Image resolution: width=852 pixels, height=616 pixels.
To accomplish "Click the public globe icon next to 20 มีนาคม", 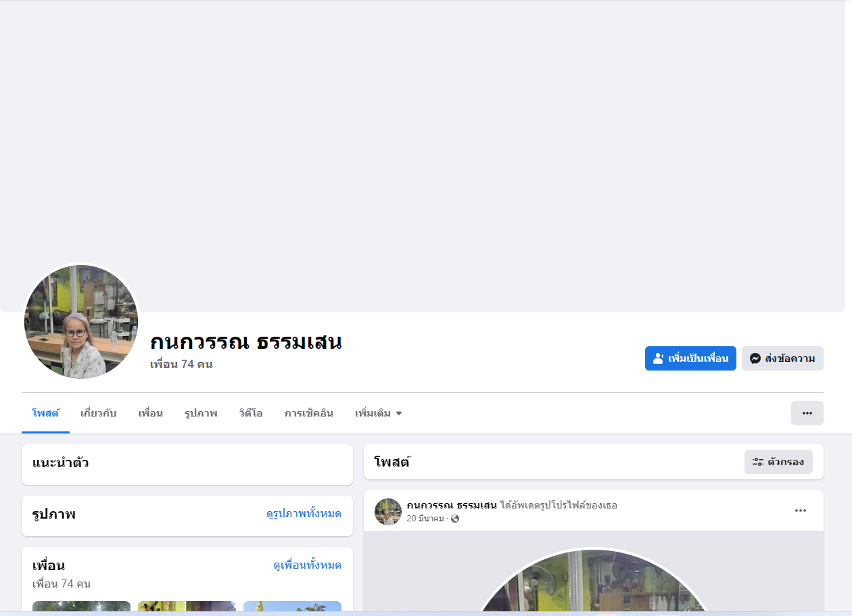I will (455, 519).
